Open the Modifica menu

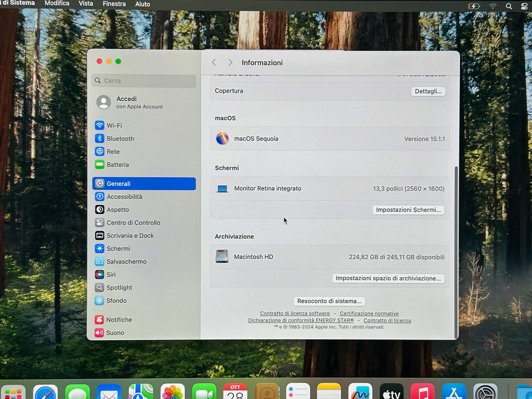click(57, 4)
